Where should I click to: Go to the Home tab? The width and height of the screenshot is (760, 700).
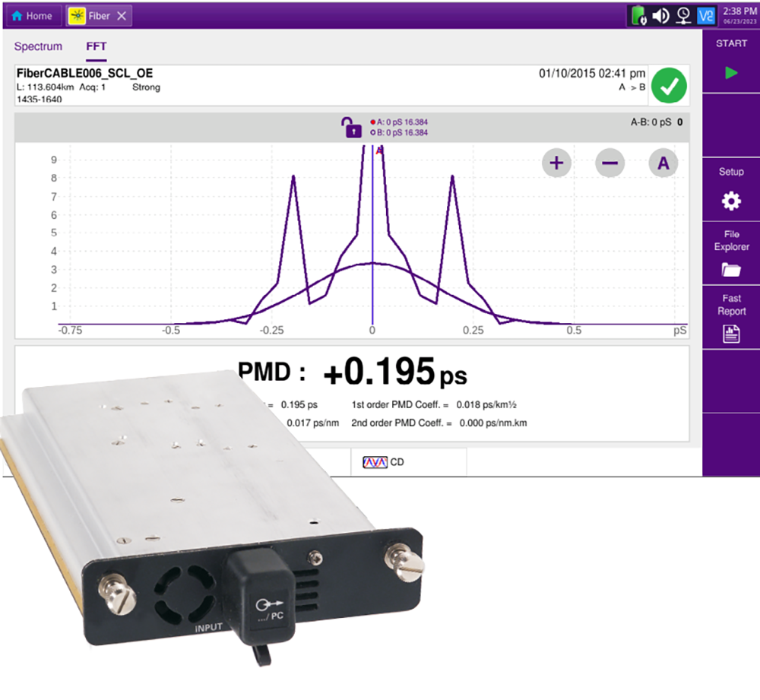pos(32,14)
